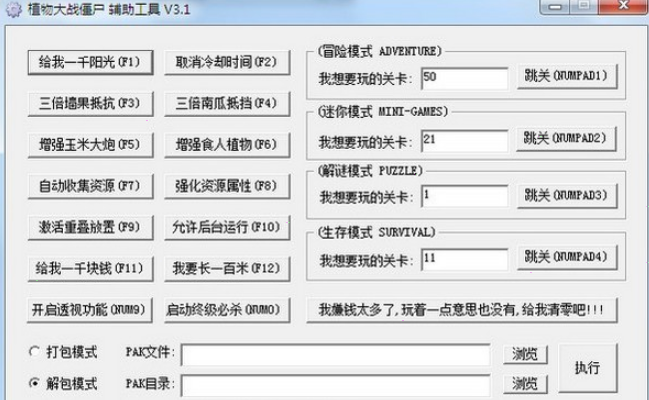Viewport: 649px width, 400px height.
Task: Activate 自动收集资源 (F7) button
Action: coord(89,185)
